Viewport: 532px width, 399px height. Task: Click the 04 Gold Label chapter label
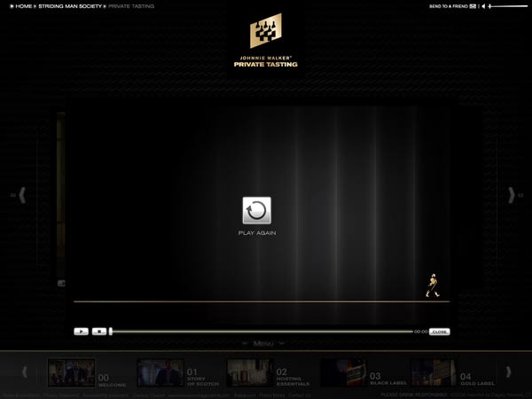(x=477, y=379)
